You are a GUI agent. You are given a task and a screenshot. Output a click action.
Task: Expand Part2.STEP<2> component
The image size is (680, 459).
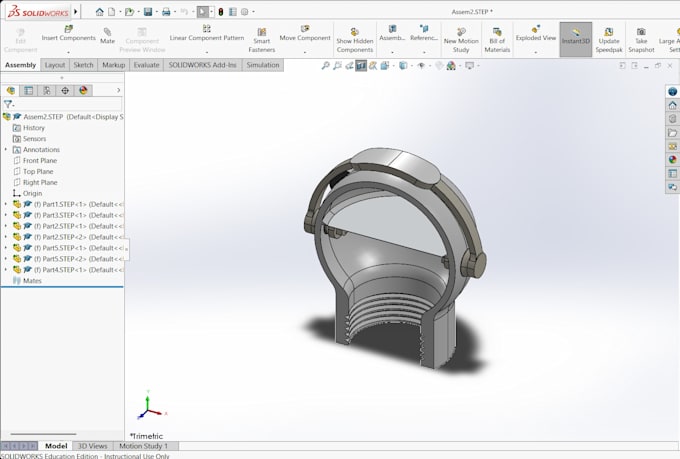click(6, 237)
